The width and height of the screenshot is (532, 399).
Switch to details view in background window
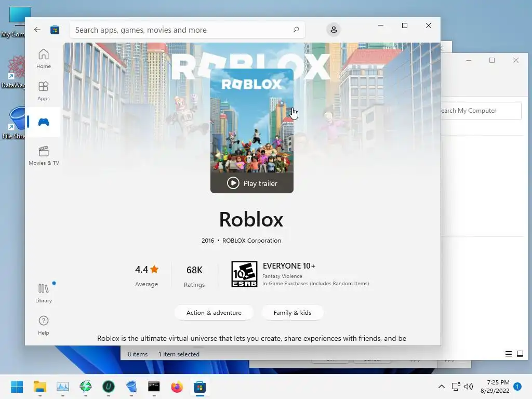point(508,354)
